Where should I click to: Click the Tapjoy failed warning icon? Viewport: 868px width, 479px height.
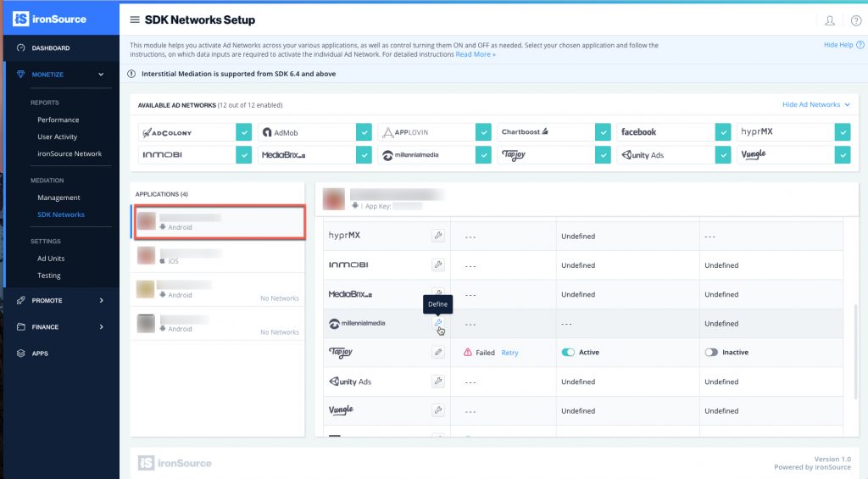click(x=468, y=352)
